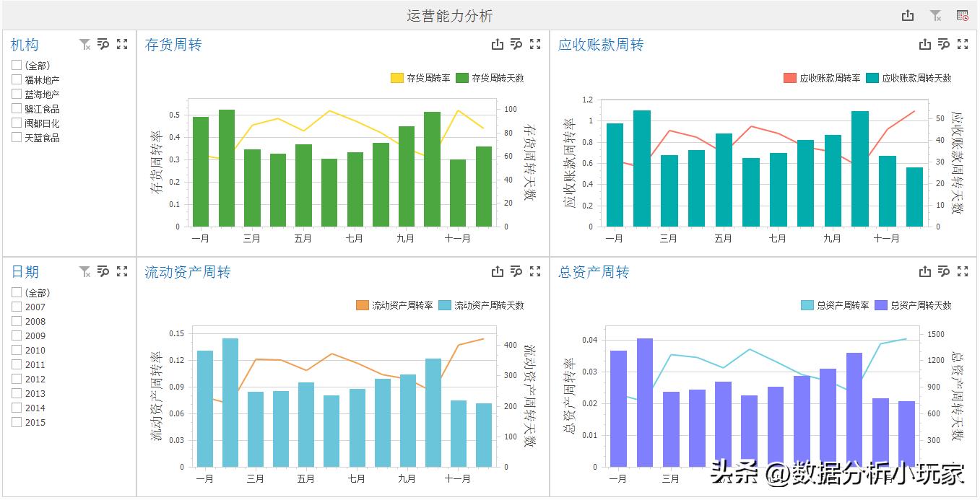980x500 pixels.
Task: Click the 流动资产周转 title link
Action: [187, 271]
